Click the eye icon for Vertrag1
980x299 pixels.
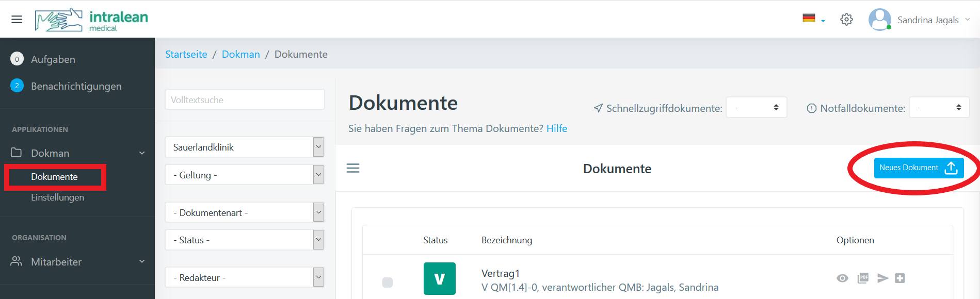tap(842, 278)
